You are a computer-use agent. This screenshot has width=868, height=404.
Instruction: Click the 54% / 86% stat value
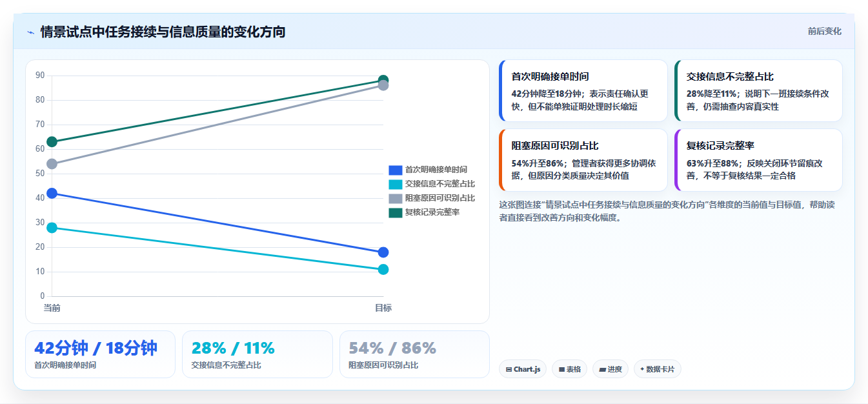392,348
